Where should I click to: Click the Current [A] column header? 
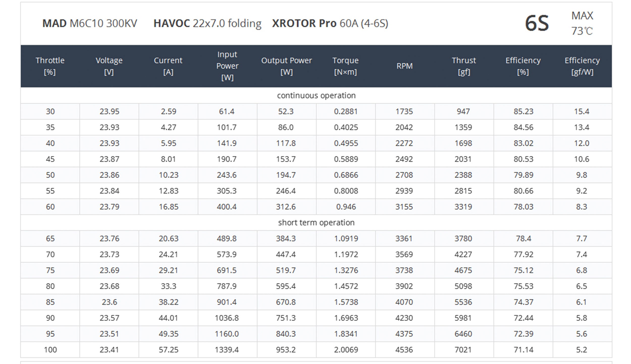coord(168,66)
